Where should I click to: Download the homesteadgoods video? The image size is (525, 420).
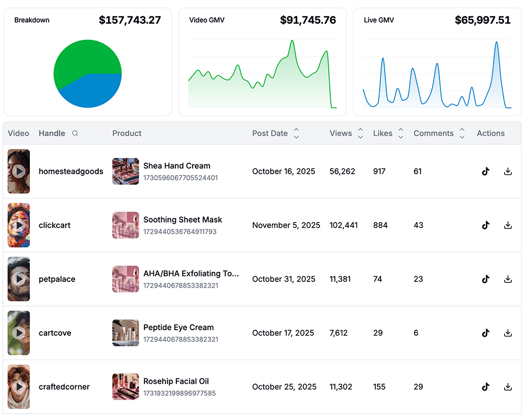pyautogui.click(x=508, y=171)
